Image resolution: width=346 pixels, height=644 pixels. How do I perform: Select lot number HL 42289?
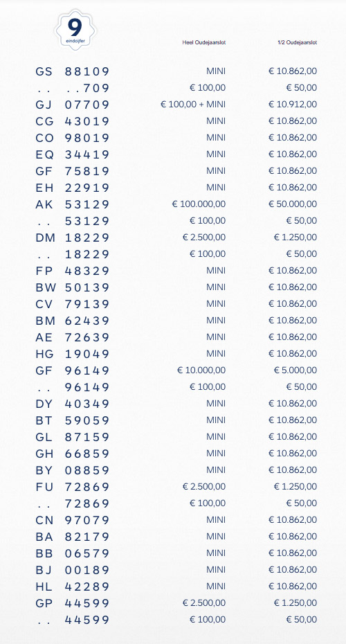pyautogui.click(x=73, y=587)
